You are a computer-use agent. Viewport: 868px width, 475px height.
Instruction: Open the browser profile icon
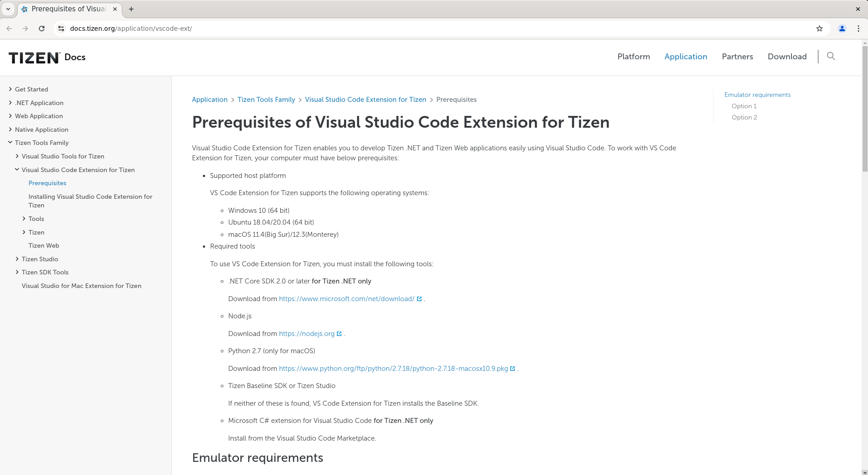[841, 29]
